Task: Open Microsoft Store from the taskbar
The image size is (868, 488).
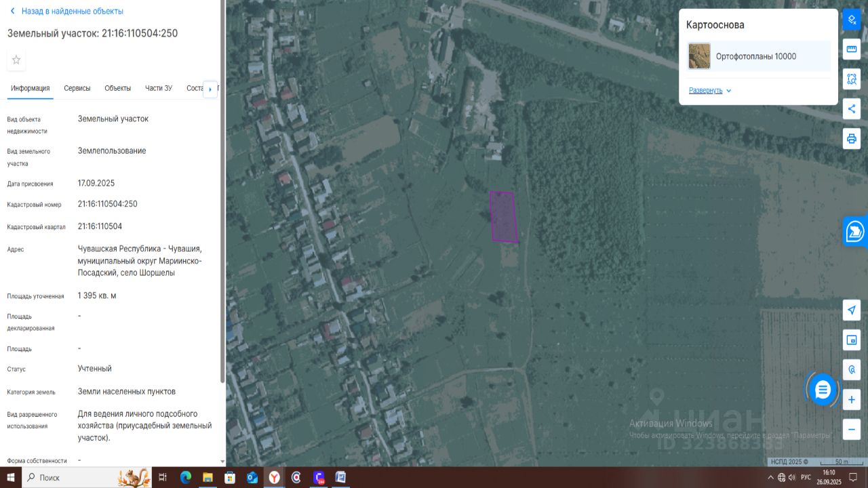Action: [230, 477]
